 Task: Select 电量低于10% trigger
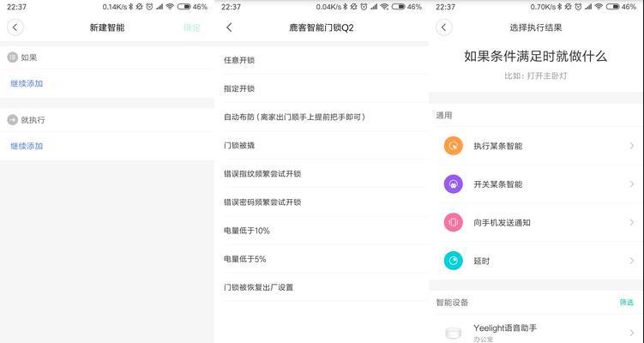click(x=322, y=231)
